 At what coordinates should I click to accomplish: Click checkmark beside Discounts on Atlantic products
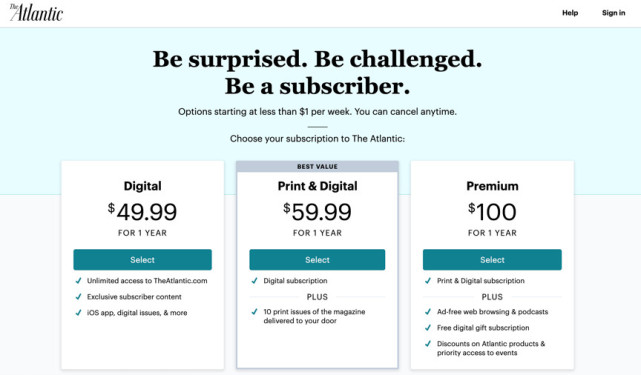428,344
